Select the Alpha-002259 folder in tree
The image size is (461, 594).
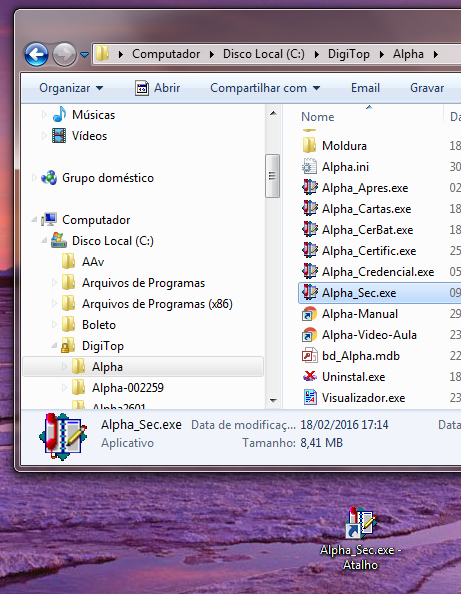pyautogui.click(x=117, y=388)
